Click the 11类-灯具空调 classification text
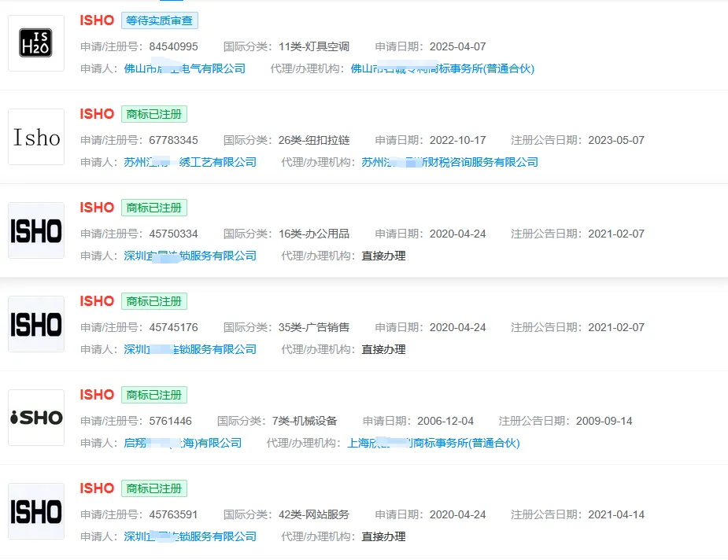 pyautogui.click(x=314, y=47)
